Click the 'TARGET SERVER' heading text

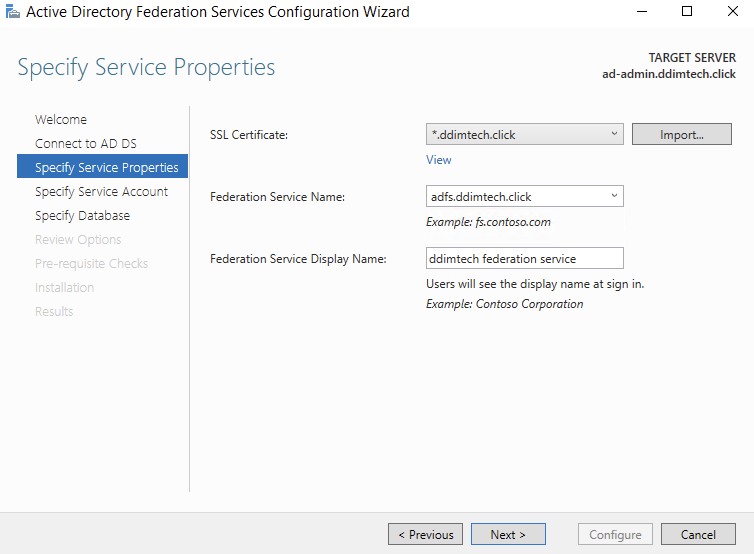tap(692, 58)
